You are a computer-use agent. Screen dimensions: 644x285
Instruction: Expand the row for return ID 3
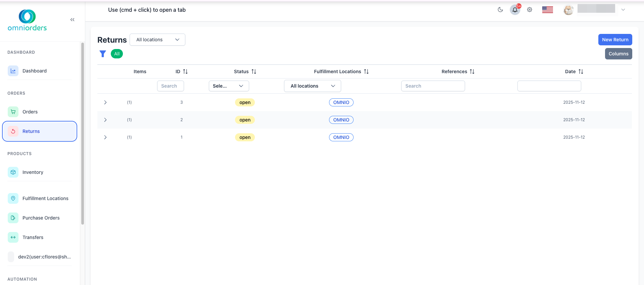pyautogui.click(x=105, y=102)
